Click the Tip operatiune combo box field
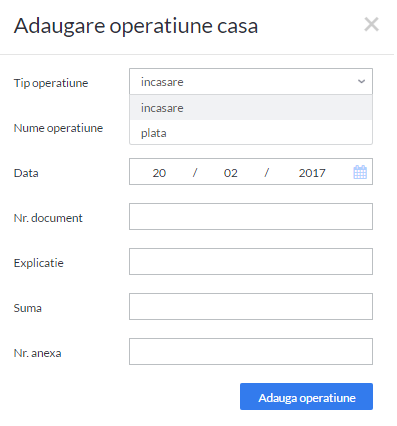397x426 pixels. click(x=251, y=82)
